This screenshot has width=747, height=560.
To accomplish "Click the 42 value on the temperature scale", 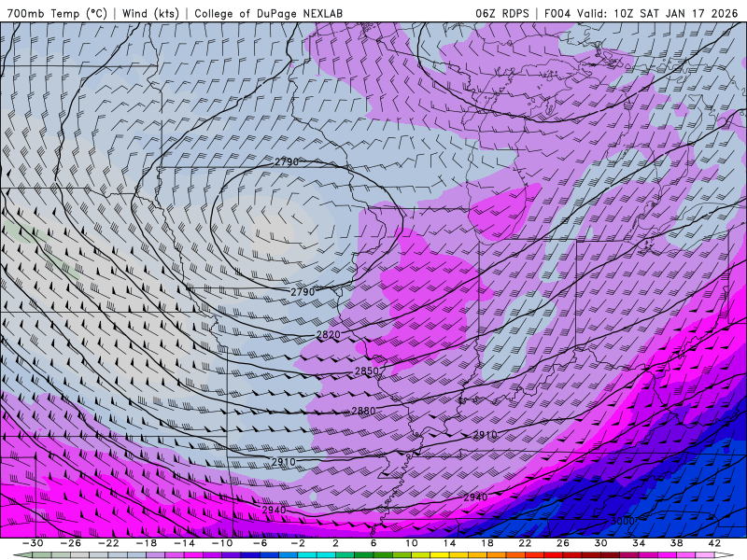I will (x=714, y=543).
